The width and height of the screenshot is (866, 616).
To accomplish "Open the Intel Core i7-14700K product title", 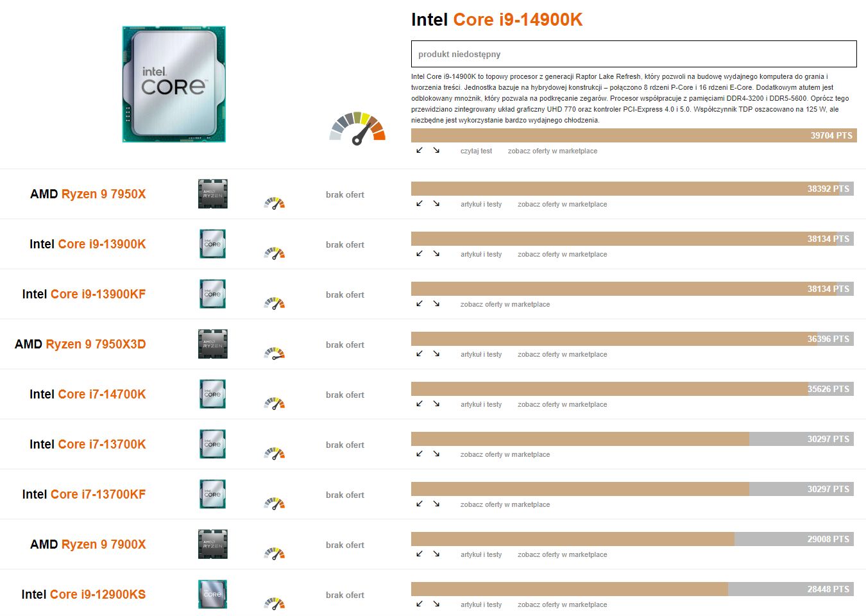I will point(87,394).
